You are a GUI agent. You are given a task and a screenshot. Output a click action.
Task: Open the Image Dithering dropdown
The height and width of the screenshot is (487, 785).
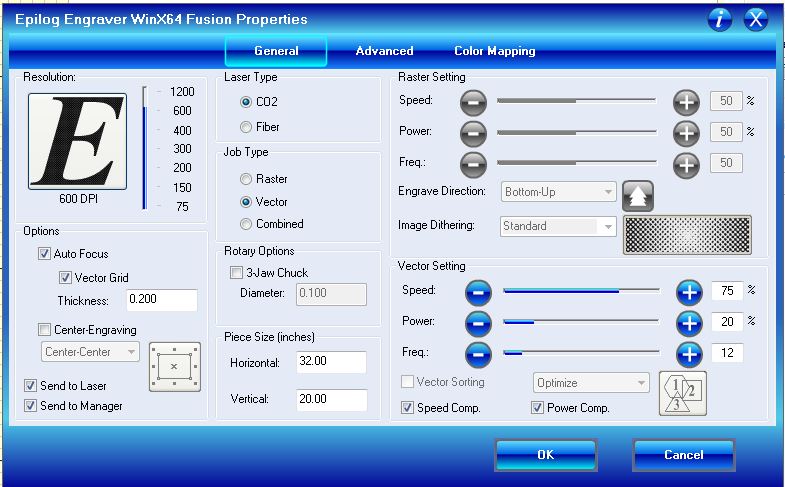[558, 226]
